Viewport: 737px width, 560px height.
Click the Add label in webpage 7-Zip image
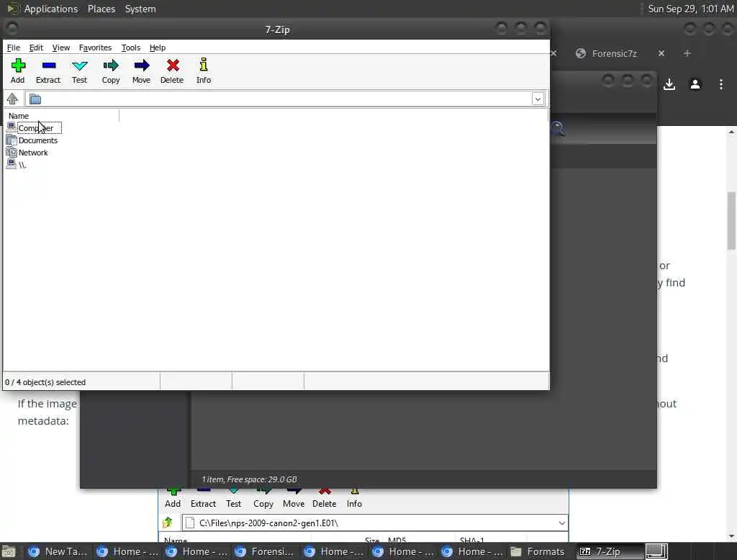tap(173, 504)
